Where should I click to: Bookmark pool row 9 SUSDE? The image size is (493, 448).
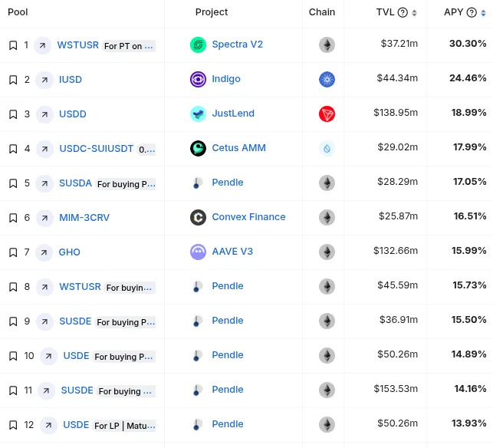[x=13, y=321]
